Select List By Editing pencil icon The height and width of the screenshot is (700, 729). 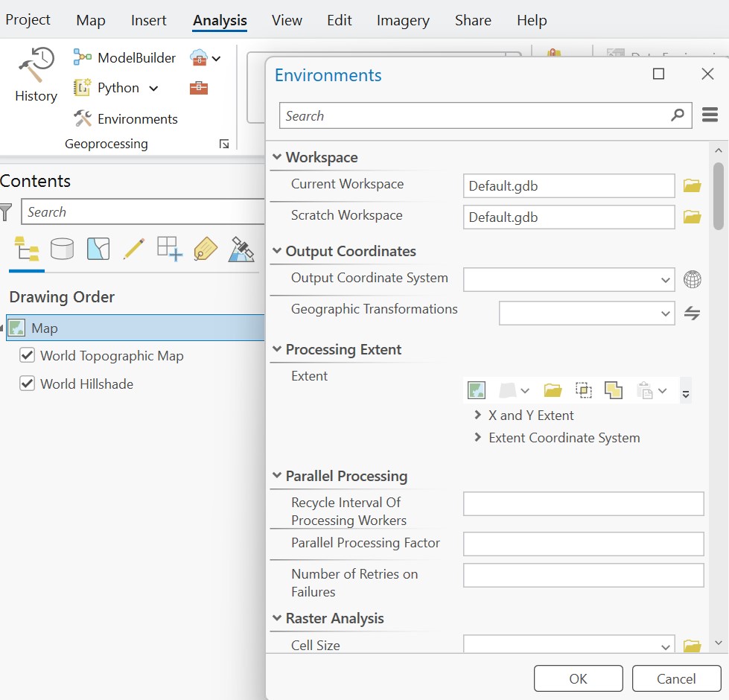[x=133, y=249]
